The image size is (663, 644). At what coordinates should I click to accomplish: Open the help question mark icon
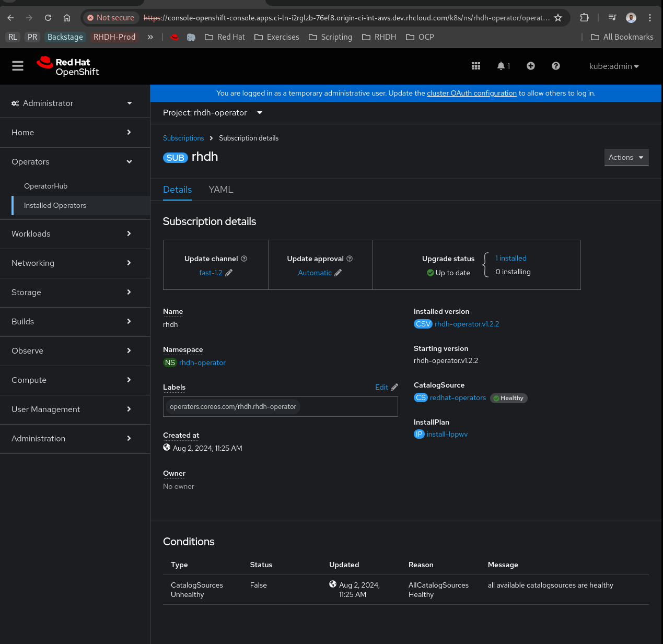555,66
